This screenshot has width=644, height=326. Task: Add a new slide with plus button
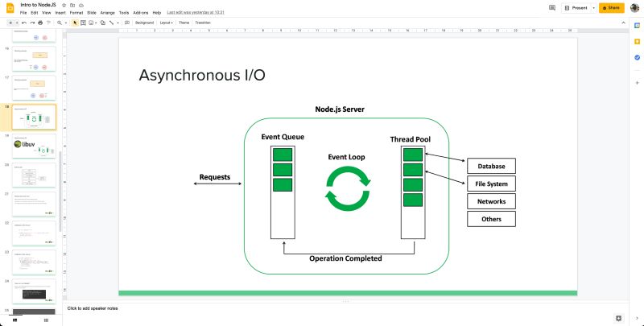(x=10, y=23)
